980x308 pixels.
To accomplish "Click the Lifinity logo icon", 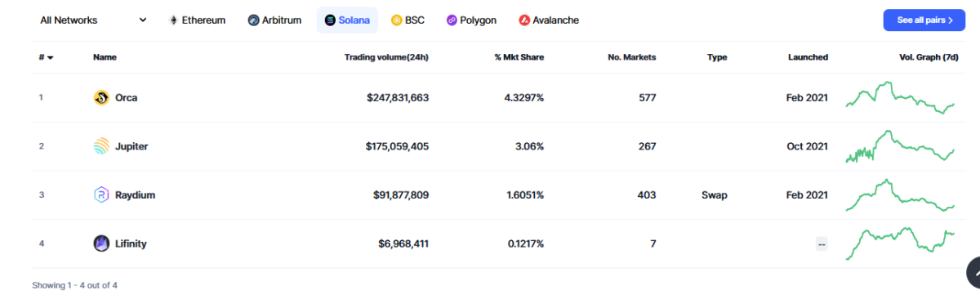I will click(101, 243).
